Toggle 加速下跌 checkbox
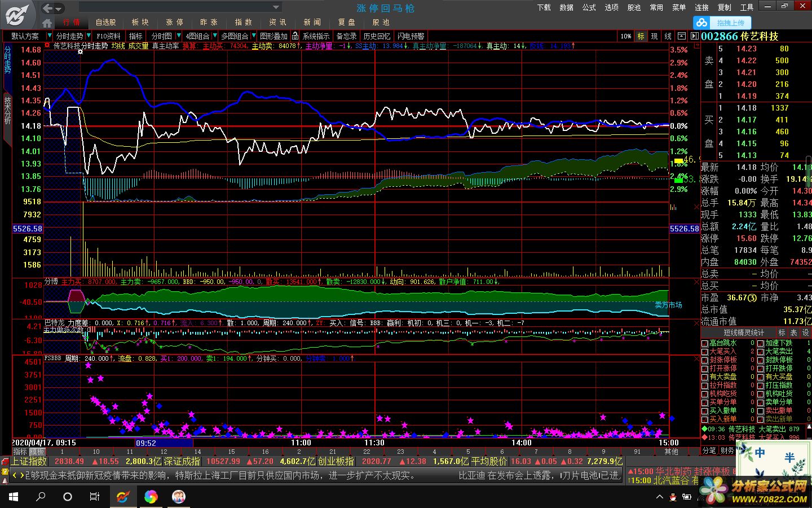Image resolution: width=812 pixels, height=508 pixels. [760, 343]
